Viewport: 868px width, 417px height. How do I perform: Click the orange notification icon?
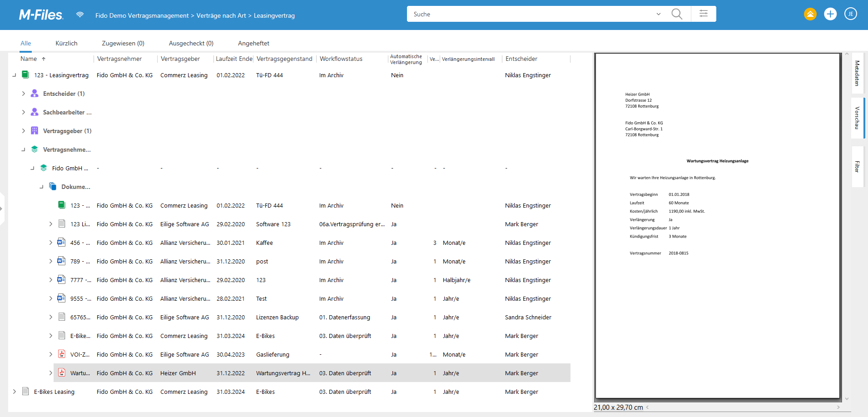(810, 14)
